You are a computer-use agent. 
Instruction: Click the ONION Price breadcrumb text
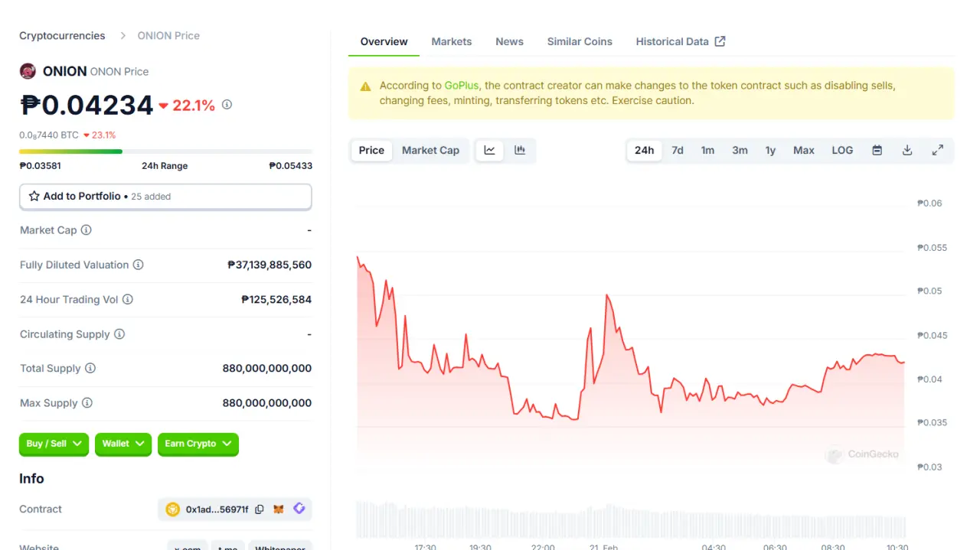(x=168, y=36)
